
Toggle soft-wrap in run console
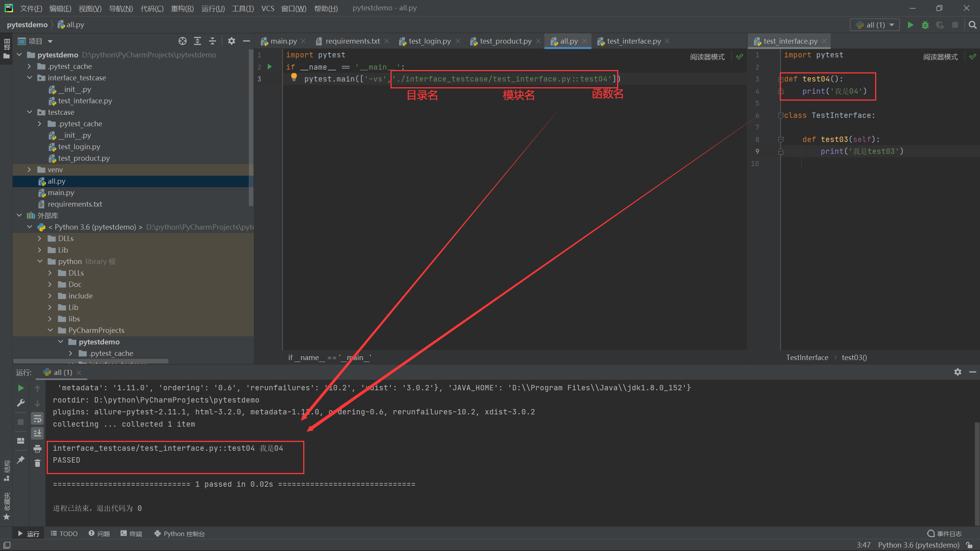point(37,419)
